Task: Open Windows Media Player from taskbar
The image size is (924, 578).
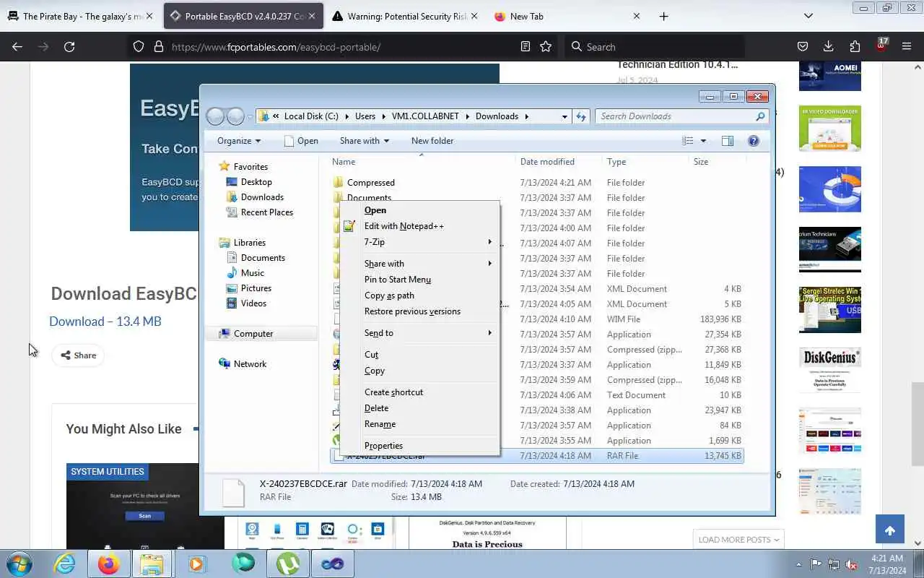Action: (x=196, y=563)
